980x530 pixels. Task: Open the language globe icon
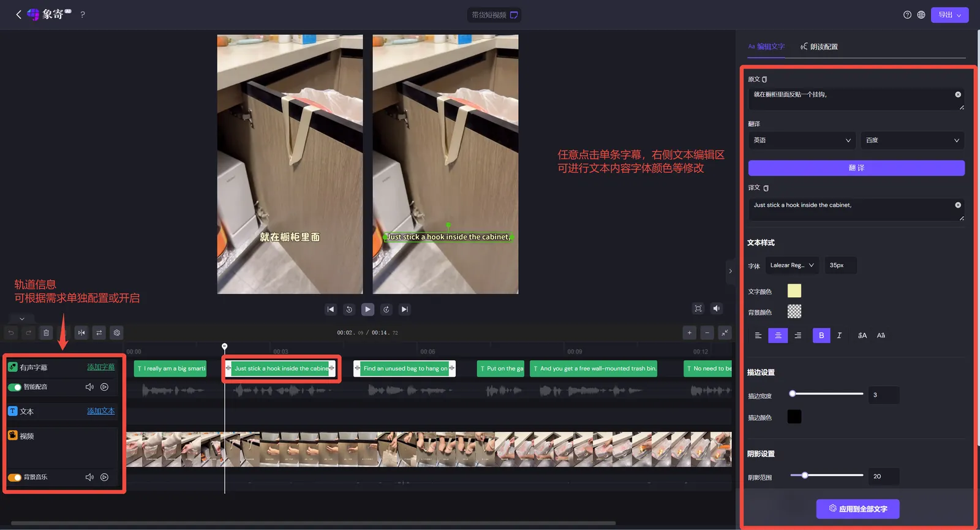tap(921, 15)
